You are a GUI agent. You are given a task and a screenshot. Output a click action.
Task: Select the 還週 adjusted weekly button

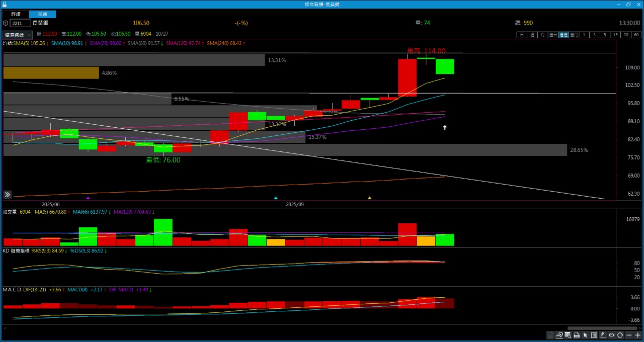pos(563,35)
